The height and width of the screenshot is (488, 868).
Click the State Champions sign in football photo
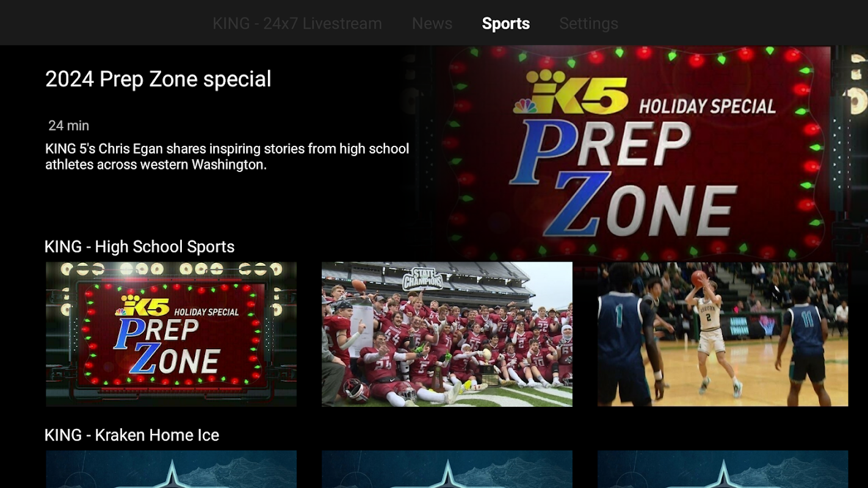[x=423, y=279]
